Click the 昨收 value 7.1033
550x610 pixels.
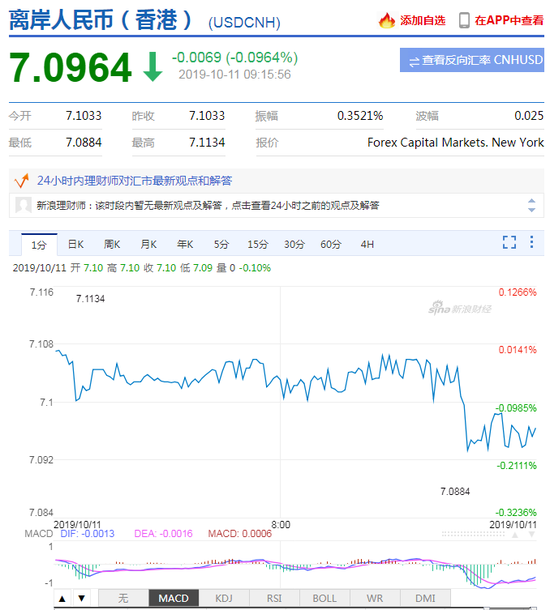click(x=207, y=116)
